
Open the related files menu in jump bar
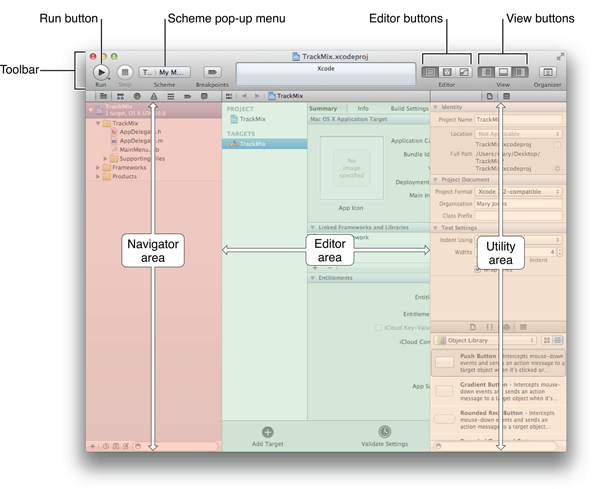coord(229,96)
